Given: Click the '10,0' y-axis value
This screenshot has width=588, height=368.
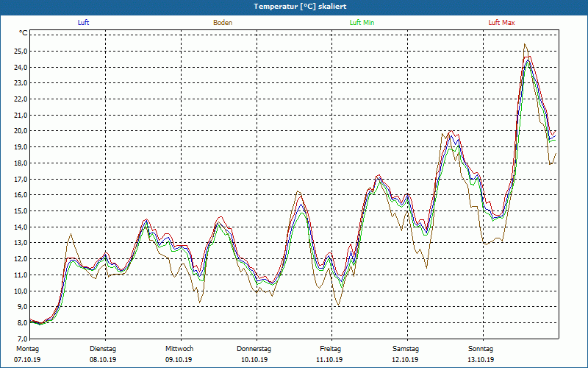Looking at the screenshot, I should point(21,291).
